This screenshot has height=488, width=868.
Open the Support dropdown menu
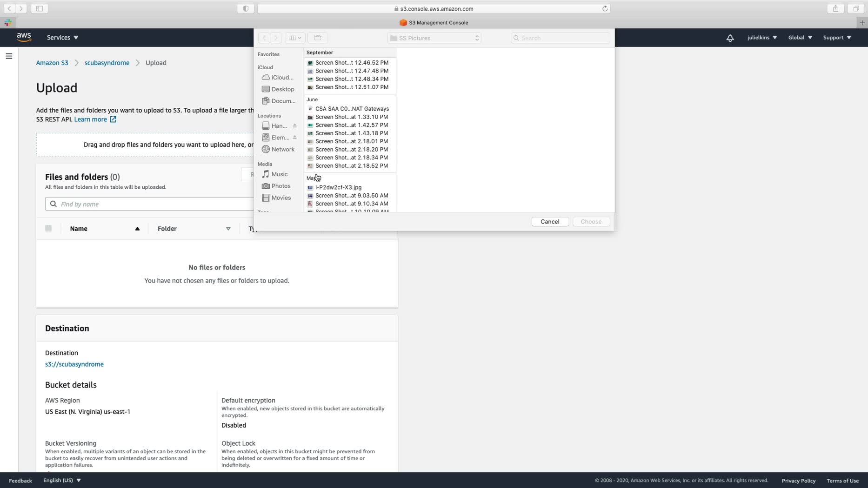[x=837, y=38]
